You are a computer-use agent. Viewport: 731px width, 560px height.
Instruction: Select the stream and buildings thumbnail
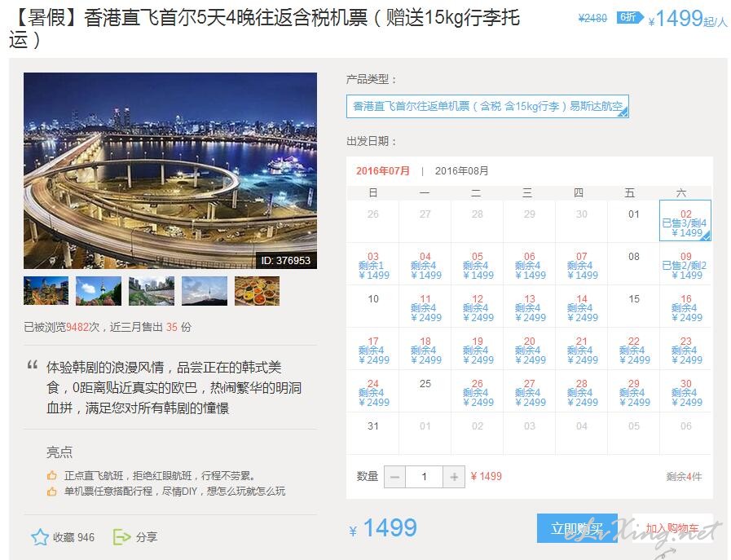[x=152, y=291]
